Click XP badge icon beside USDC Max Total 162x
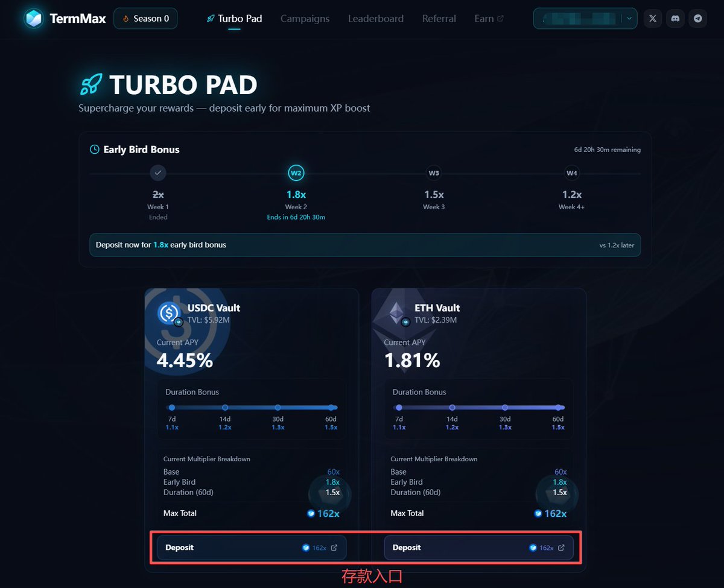The width and height of the screenshot is (724, 588). click(x=311, y=514)
